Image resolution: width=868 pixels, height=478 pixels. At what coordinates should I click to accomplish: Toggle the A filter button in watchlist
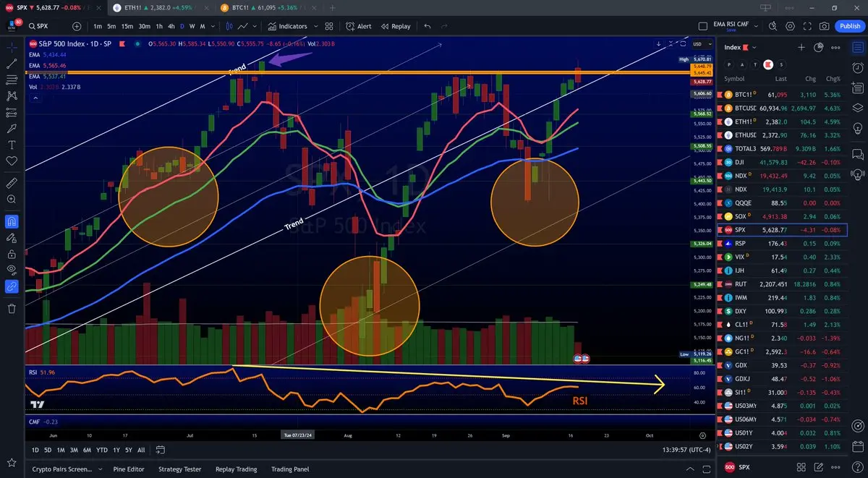click(x=741, y=64)
